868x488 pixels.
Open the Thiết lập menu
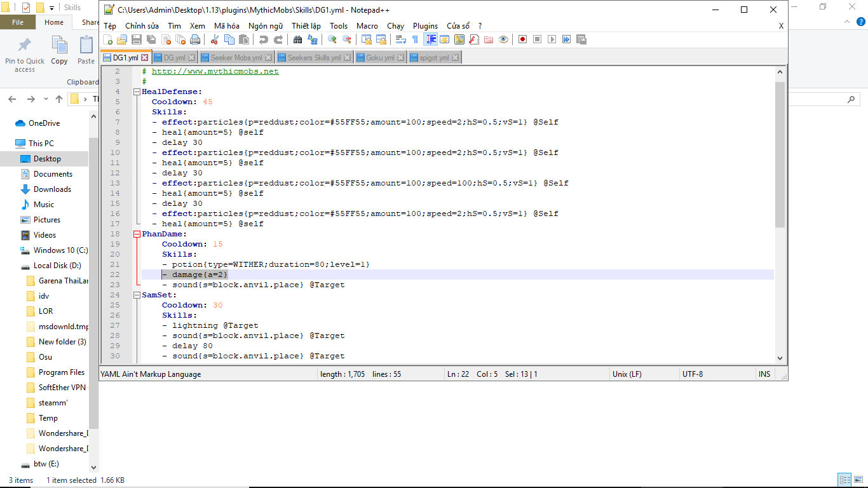pos(306,26)
